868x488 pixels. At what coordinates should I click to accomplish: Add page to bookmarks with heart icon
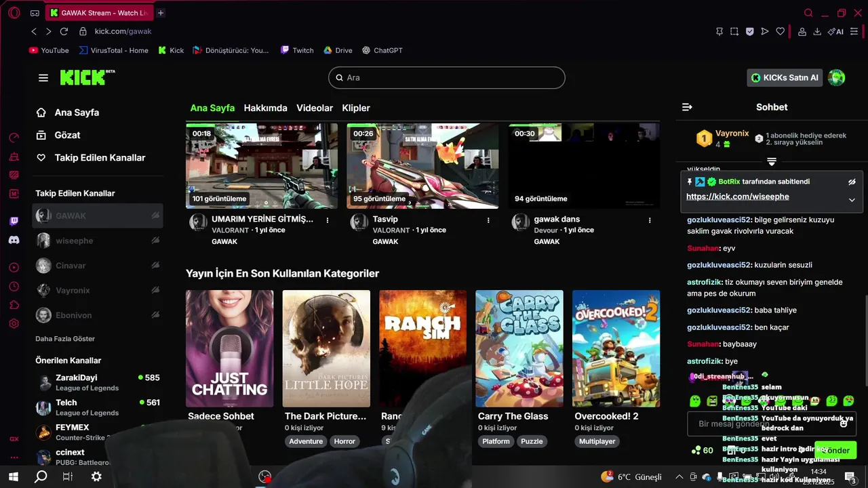(781, 31)
